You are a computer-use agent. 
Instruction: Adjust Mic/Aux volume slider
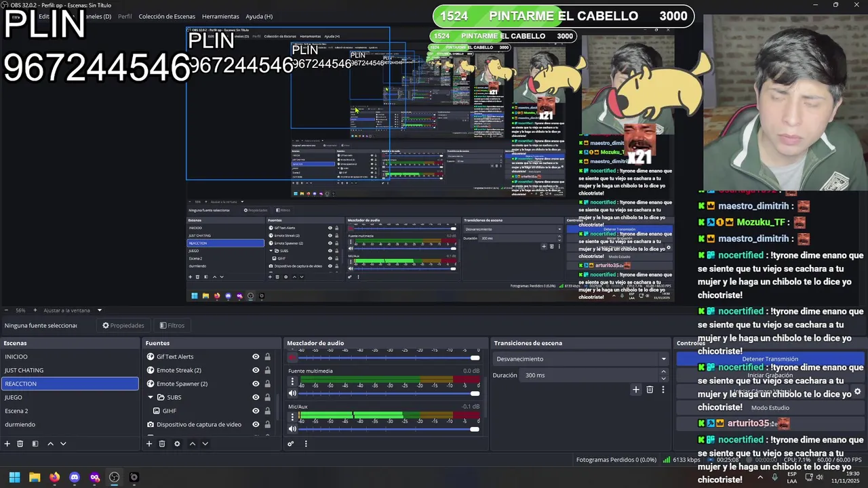388,429
